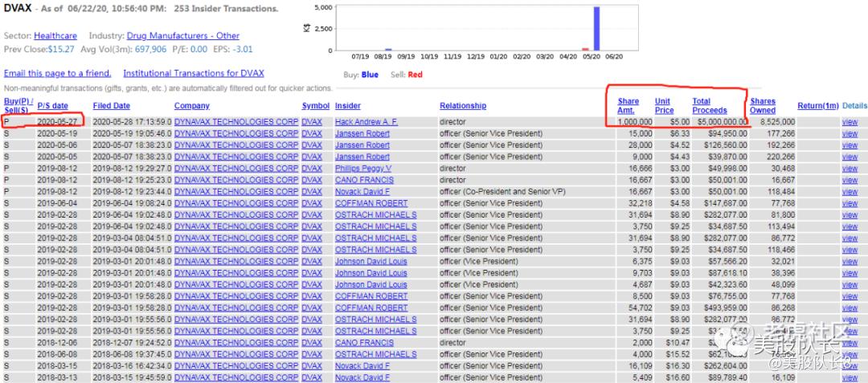Open Dynavax company link in Phillips Peggy row
This screenshot has height=383, width=868.
(x=236, y=168)
